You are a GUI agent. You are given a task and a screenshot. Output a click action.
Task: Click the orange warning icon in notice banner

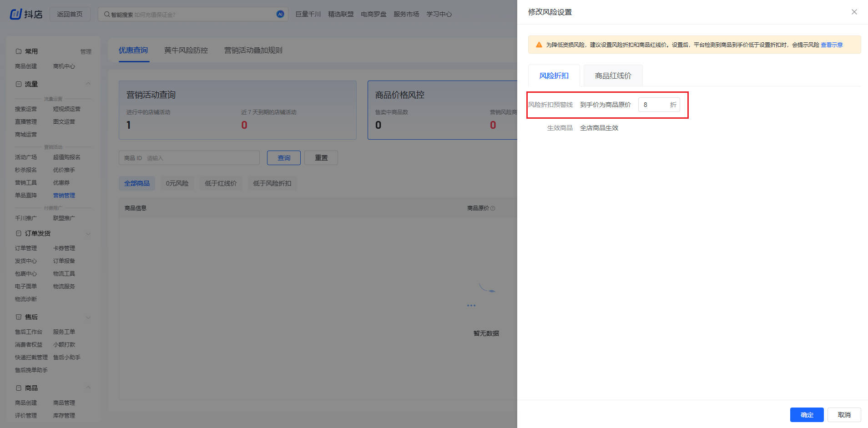tap(539, 45)
